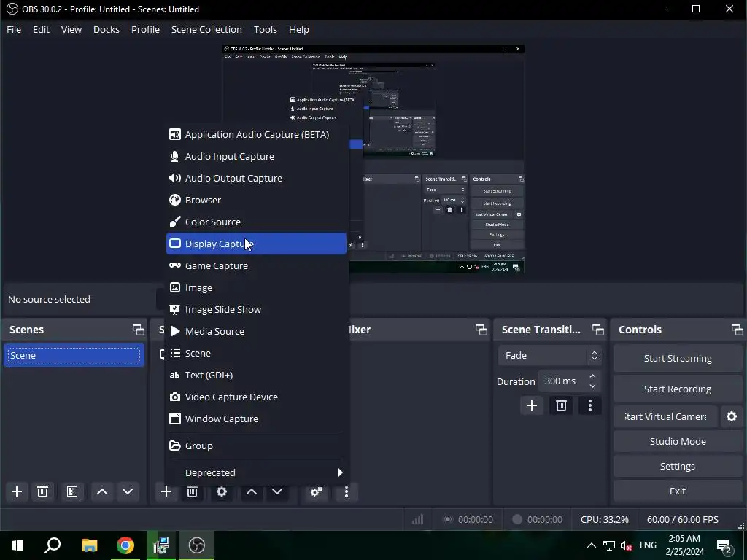Click the OBS Studio taskbar icon
747x560 pixels.
(197, 545)
